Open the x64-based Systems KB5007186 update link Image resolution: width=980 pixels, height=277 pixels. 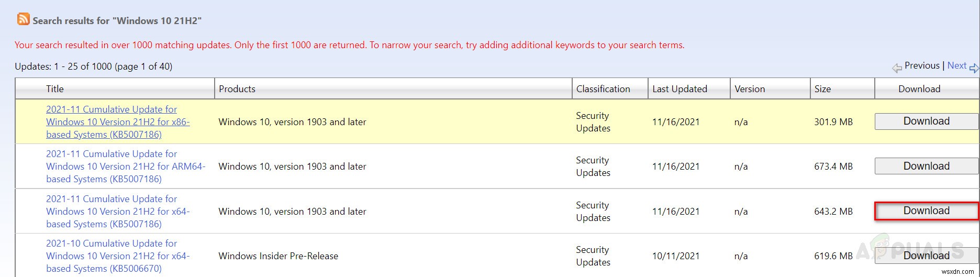pyautogui.click(x=118, y=212)
